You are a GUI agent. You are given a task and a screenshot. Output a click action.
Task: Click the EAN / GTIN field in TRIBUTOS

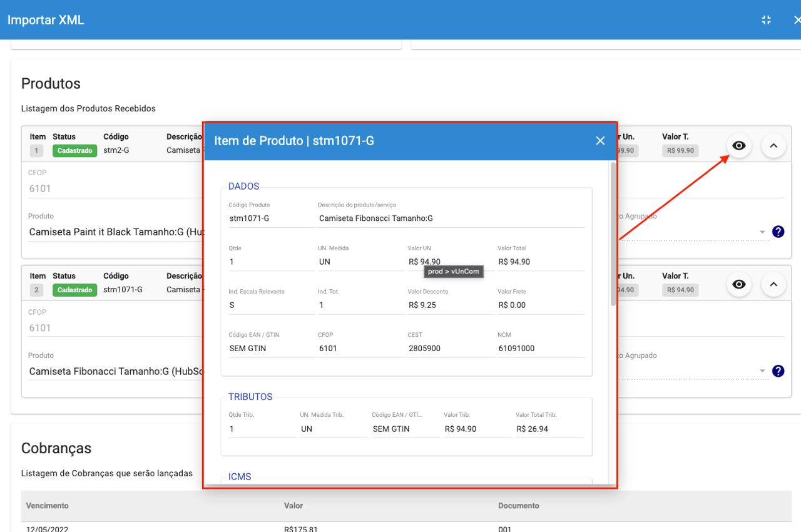pos(406,429)
